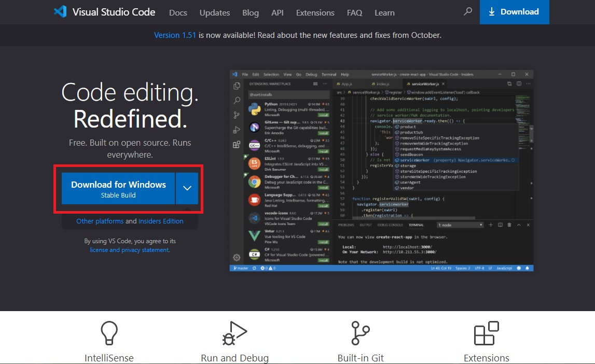Open the FAQ nav item
Image resolution: width=595 pixels, height=364 pixels.
[x=354, y=12]
